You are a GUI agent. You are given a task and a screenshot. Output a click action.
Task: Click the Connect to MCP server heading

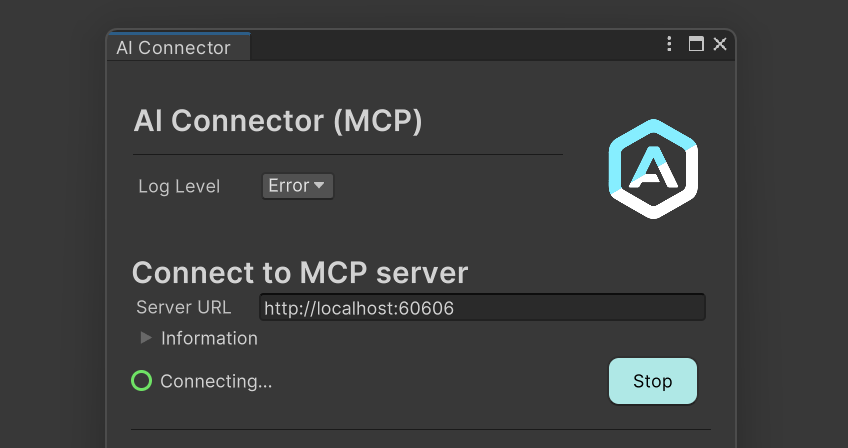[300, 273]
